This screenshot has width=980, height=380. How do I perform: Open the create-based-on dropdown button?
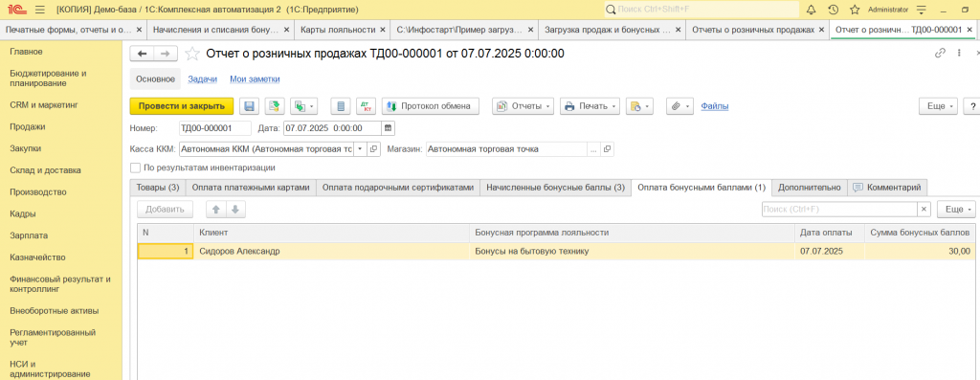coord(303,106)
